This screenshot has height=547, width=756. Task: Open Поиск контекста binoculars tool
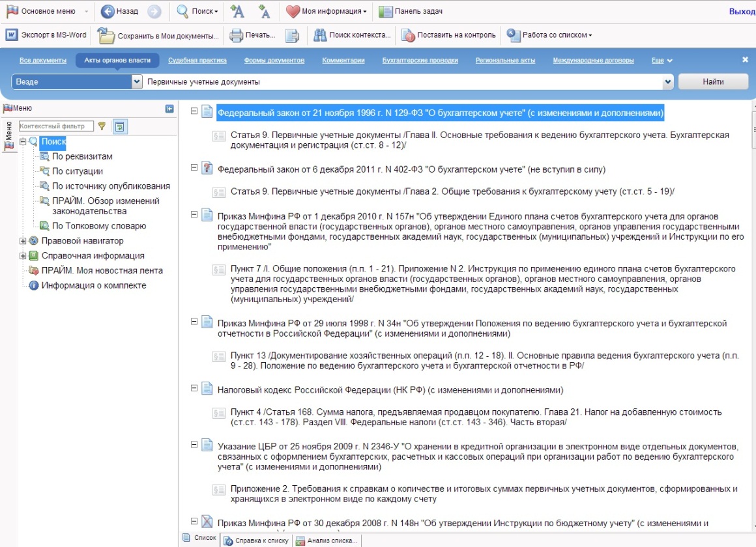tap(352, 35)
